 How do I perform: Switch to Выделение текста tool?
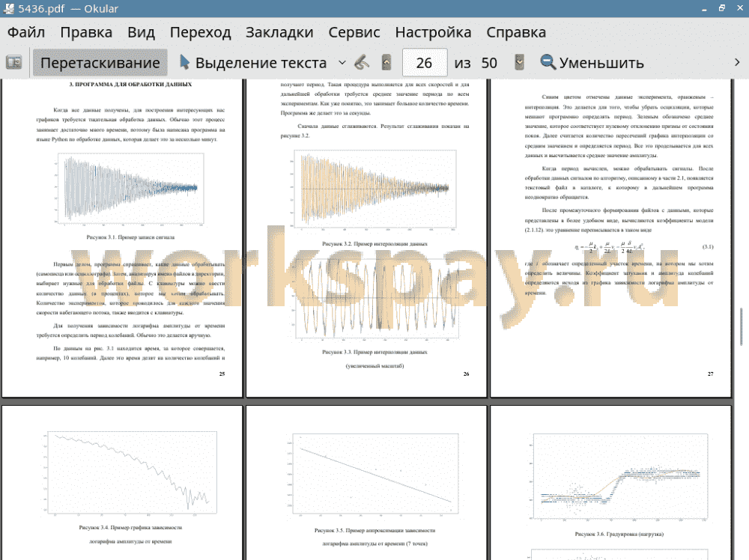pos(252,63)
